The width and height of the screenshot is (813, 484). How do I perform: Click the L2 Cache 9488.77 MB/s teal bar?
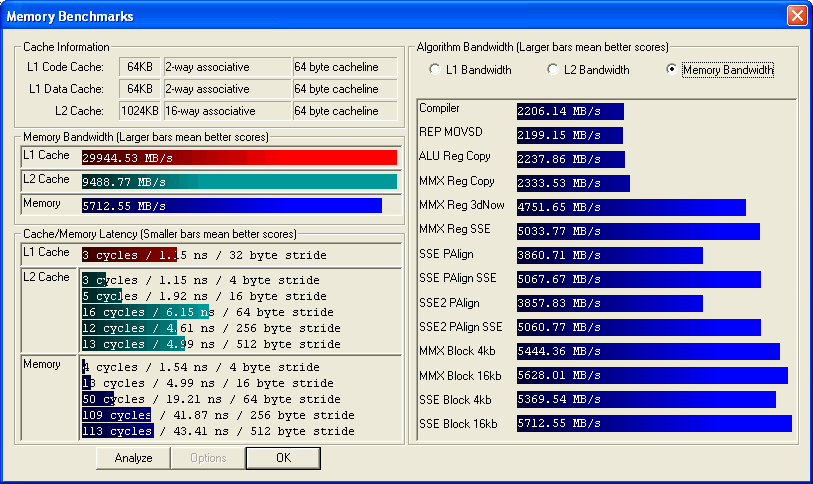pos(239,182)
